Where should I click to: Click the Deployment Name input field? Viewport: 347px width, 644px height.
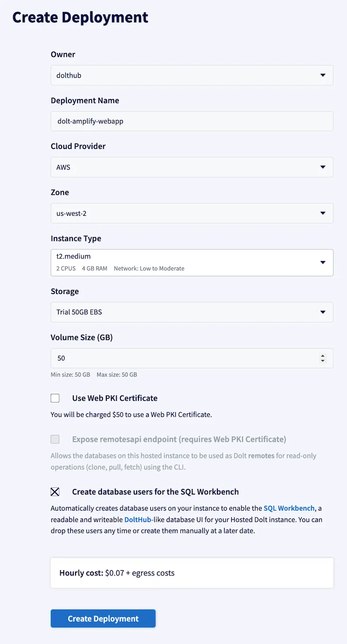[192, 121]
